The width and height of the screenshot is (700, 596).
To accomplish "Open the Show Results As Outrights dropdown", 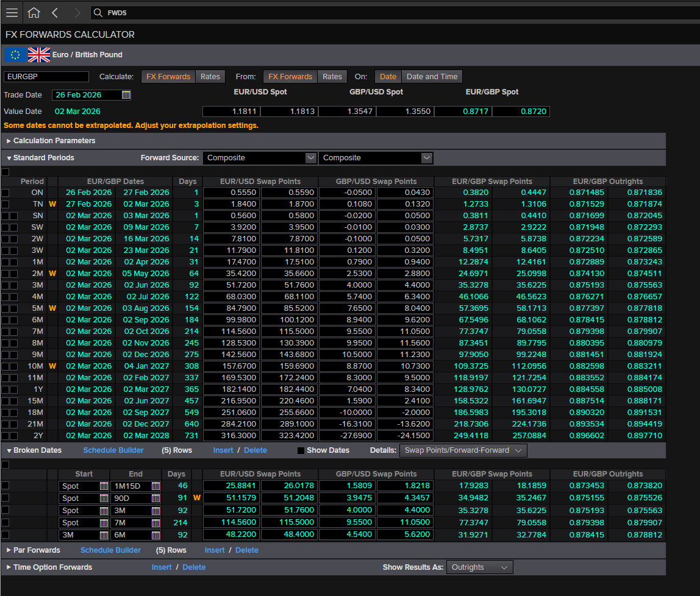I will pyautogui.click(x=479, y=567).
